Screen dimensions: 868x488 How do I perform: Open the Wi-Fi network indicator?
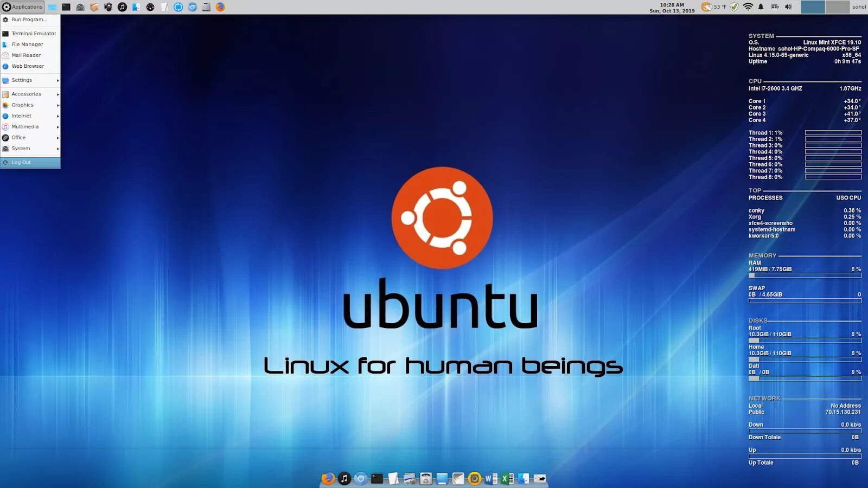point(748,7)
